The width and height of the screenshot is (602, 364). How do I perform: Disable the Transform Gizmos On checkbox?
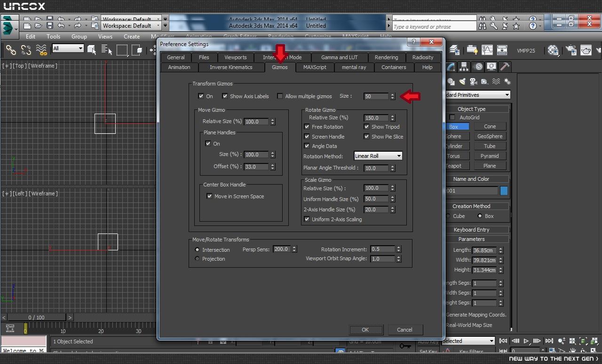point(201,96)
